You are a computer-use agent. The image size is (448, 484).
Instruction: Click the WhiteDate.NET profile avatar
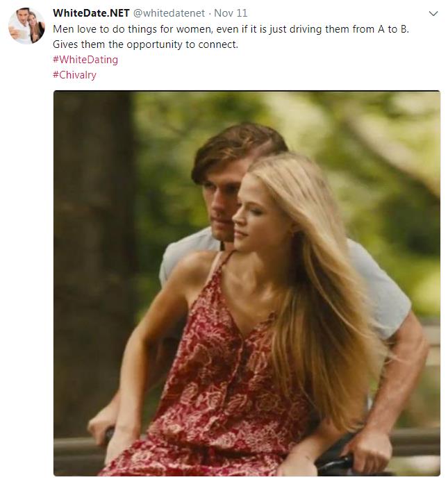click(x=26, y=26)
